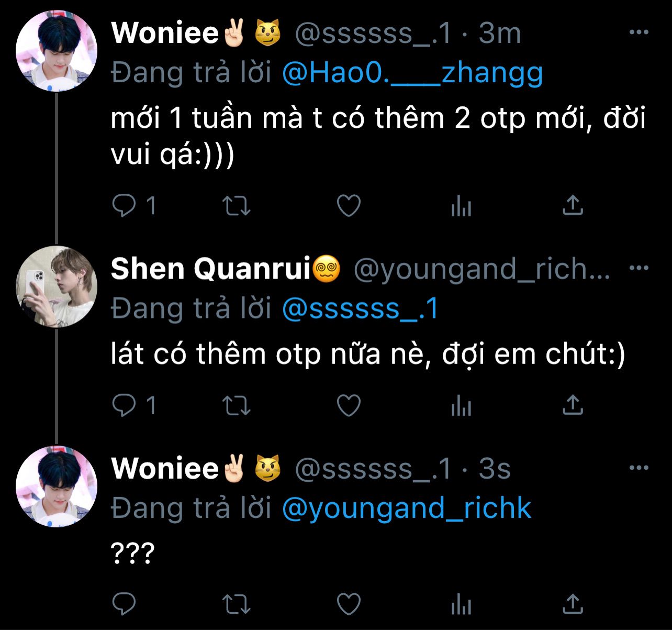Like Shen Quanrui's reply tweet

pyautogui.click(x=349, y=406)
